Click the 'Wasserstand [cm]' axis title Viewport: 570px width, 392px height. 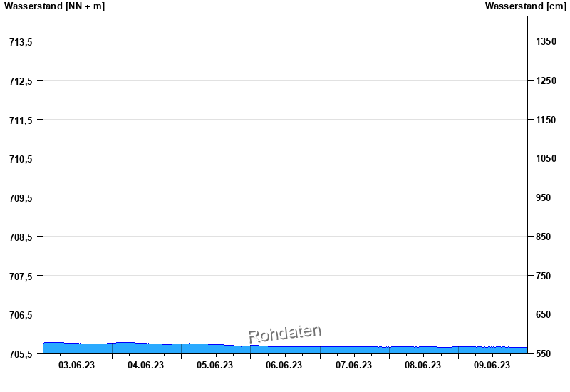[x=525, y=6]
